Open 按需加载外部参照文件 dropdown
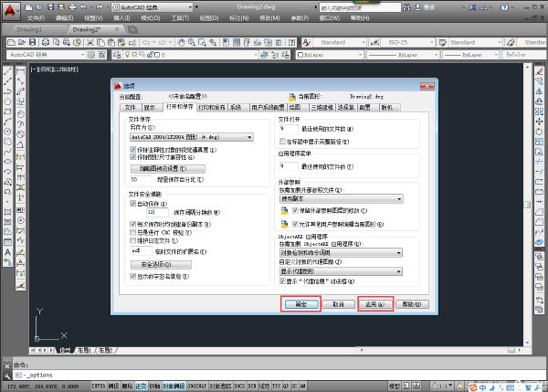548x392 pixels. [341, 199]
